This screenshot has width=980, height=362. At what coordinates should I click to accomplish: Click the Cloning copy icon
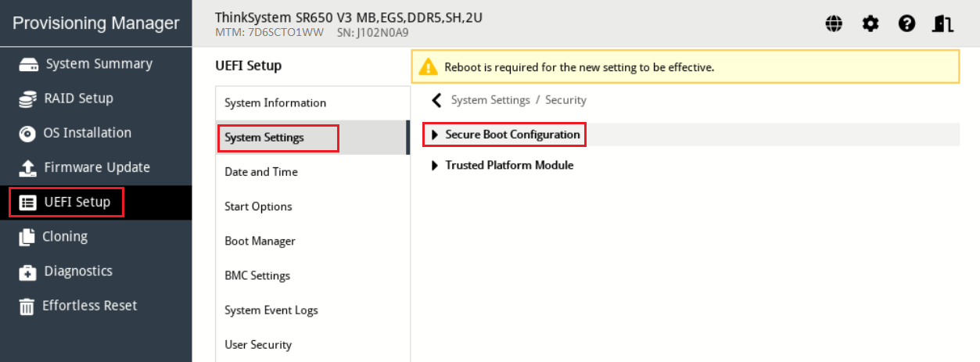[28, 237]
